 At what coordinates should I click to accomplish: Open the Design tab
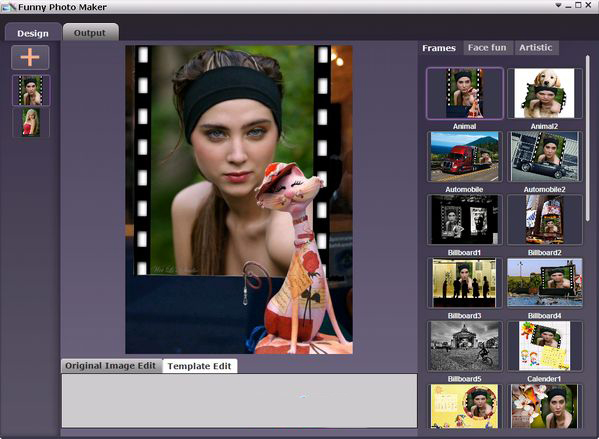[33, 32]
